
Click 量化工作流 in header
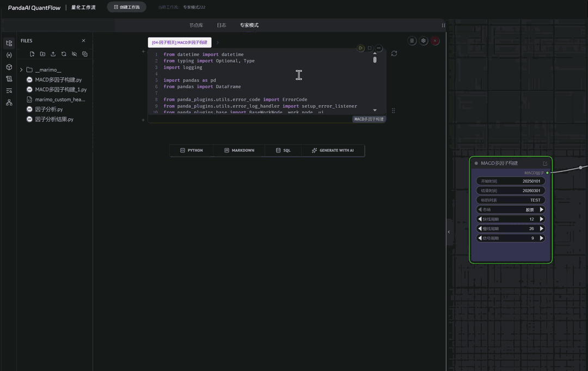tap(83, 7)
